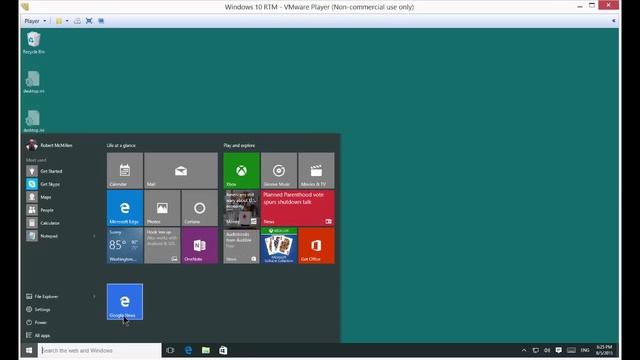
Task: Open the Mail tile
Action: [x=181, y=171]
